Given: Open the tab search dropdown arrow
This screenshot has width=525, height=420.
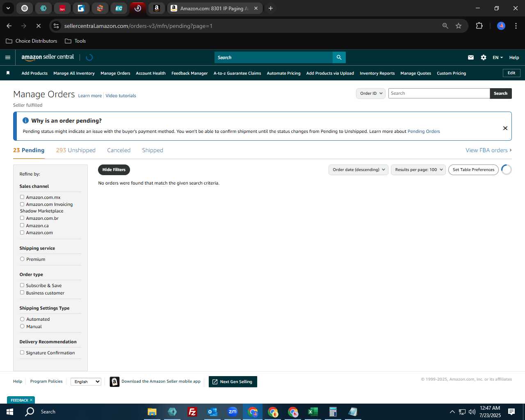Looking at the screenshot, I should click(x=8, y=8).
